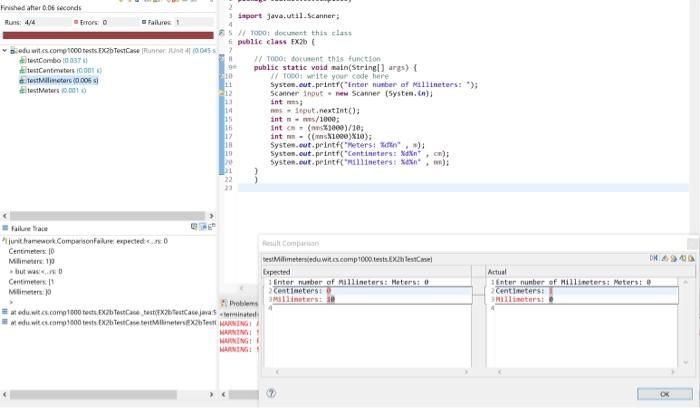Click 'Millimeters: 10' in the Expected pane

pyautogui.click(x=304, y=299)
